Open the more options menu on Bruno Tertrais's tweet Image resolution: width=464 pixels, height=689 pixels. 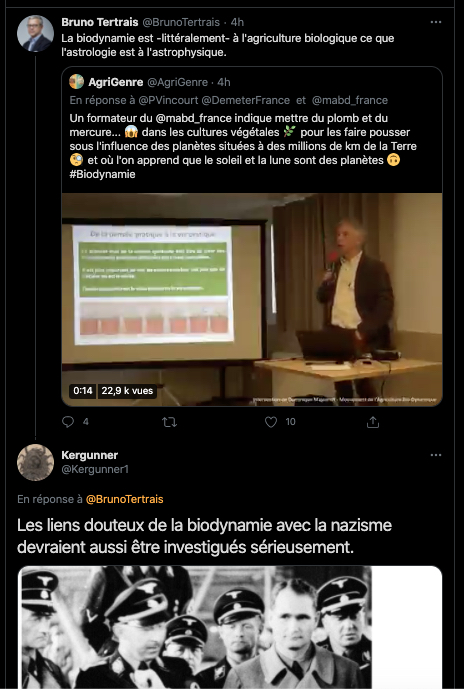[435, 22]
